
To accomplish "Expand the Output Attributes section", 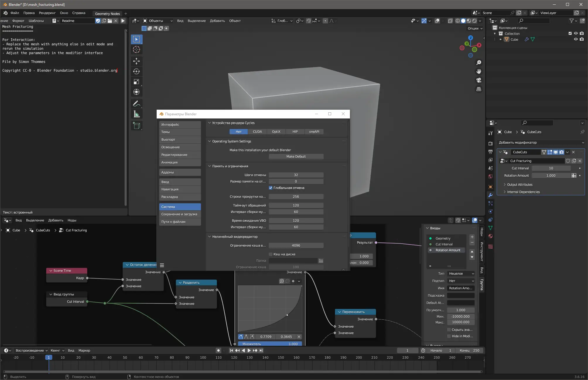I will (x=519, y=185).
